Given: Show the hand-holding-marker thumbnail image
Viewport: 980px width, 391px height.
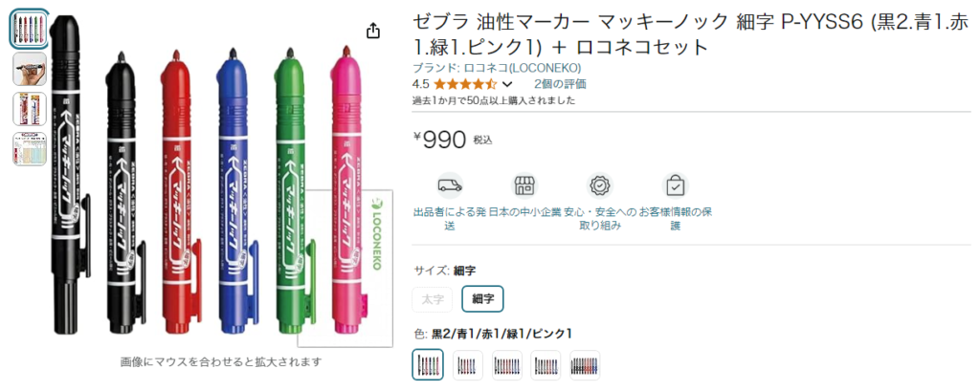Looking at the screenshot, I should 30,70.
